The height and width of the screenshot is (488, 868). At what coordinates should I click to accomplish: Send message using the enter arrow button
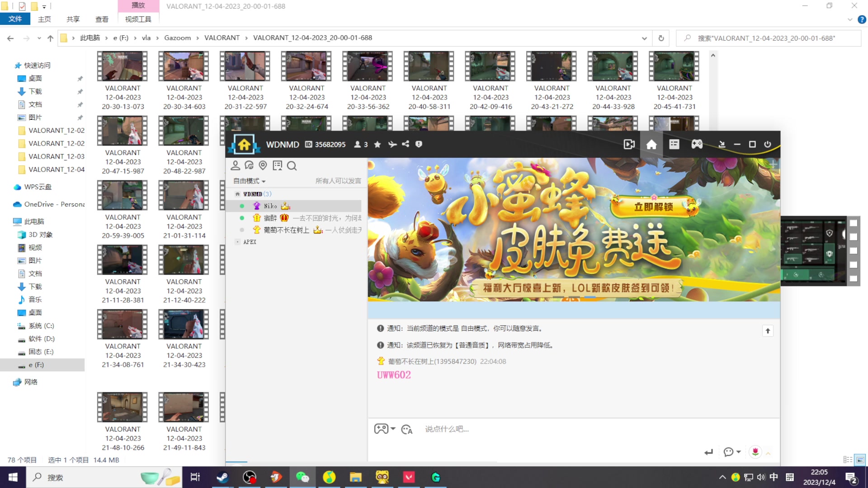(708, 452)
